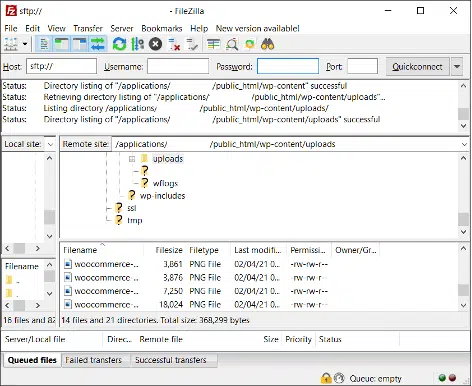Click the encryption lock icon in status bar
472x386 pixels.
[326, 378]
